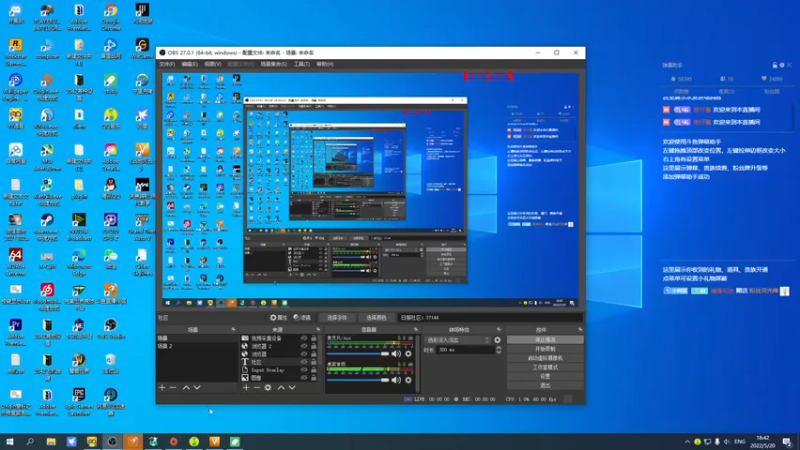Click 退出 to exit OBS
The image size is (800, 450).
coord(545,386)
